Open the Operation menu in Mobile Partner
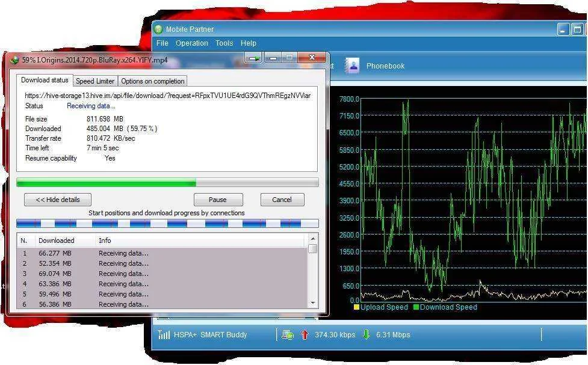This screenshot has height=365, width=588. [x=191, y=43]
